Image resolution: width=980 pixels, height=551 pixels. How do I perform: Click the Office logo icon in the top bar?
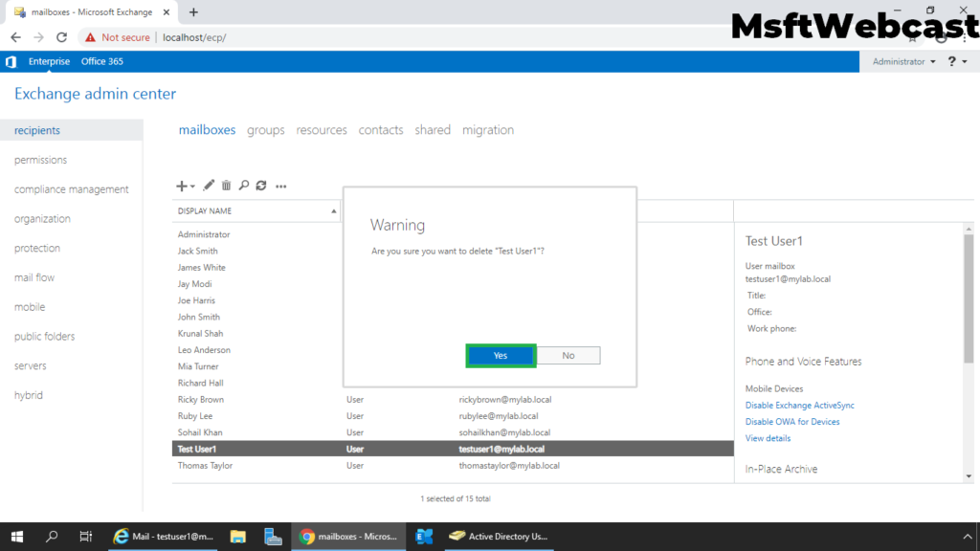tap(11, 61)
